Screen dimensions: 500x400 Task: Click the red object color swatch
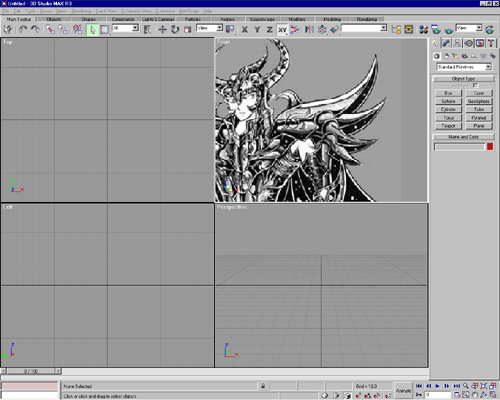(x=490, y=146)
